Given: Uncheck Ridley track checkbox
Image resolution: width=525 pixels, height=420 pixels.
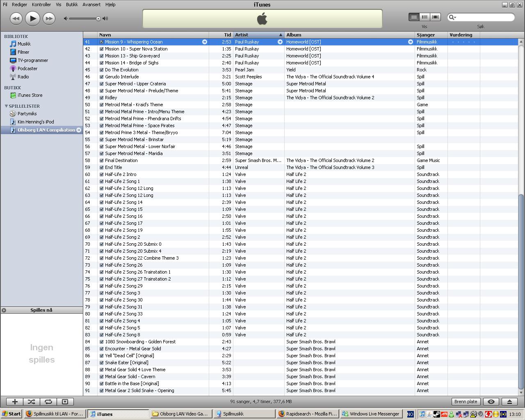Looking at the screenshot, I should [101, 98].
